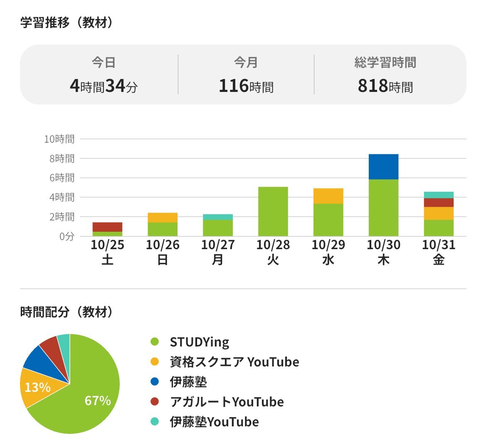Click the green STUDYing legend dot
This screenshot has width=486, height=448.
click(x=155, y=342)
